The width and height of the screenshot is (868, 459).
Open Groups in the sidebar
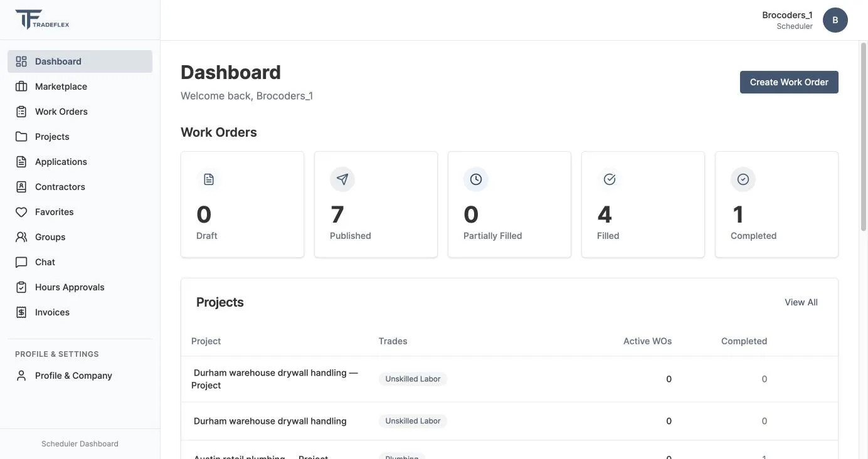click(x=80, y=237)
